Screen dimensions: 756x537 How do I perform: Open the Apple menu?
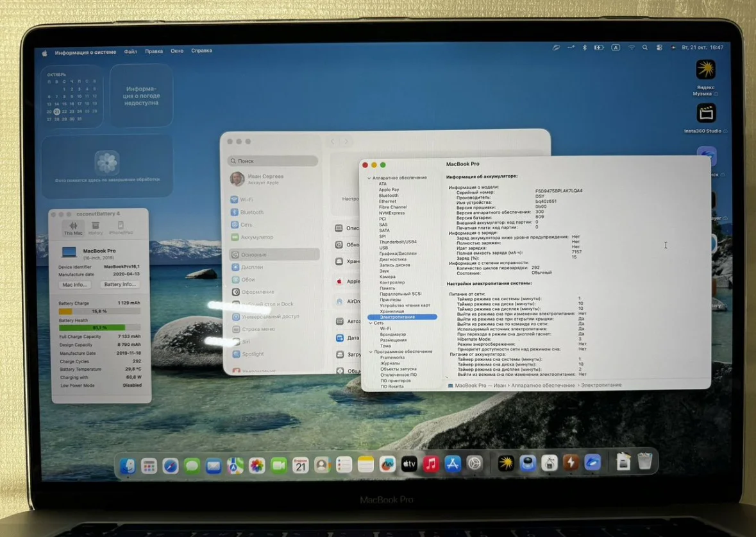[44, 53]
